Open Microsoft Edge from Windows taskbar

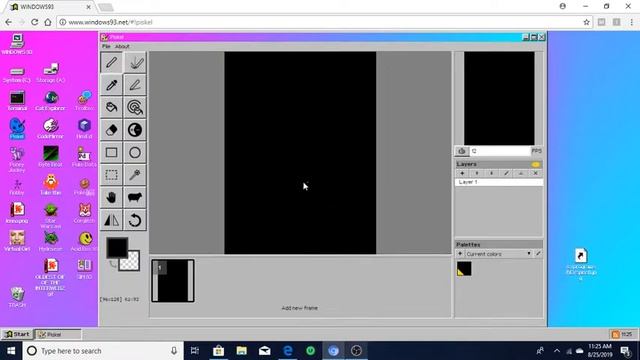[288, 351]
